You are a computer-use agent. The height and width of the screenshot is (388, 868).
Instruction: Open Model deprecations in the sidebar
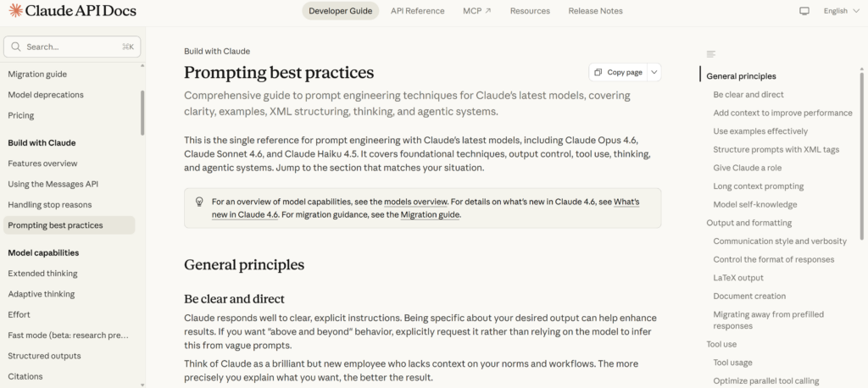point(46,95)
